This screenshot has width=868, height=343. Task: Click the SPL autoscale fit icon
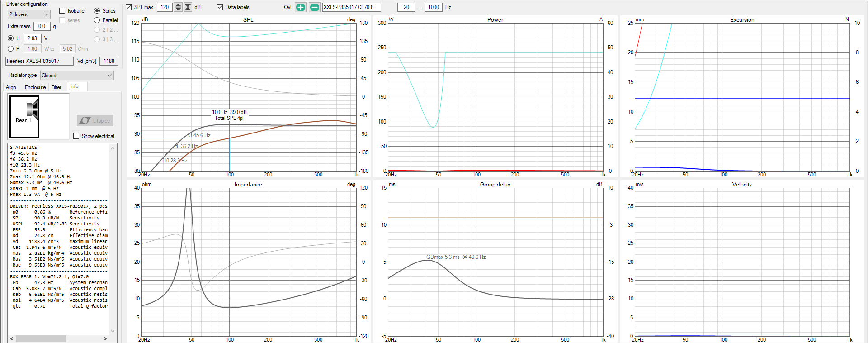click(x=188, y=7)
